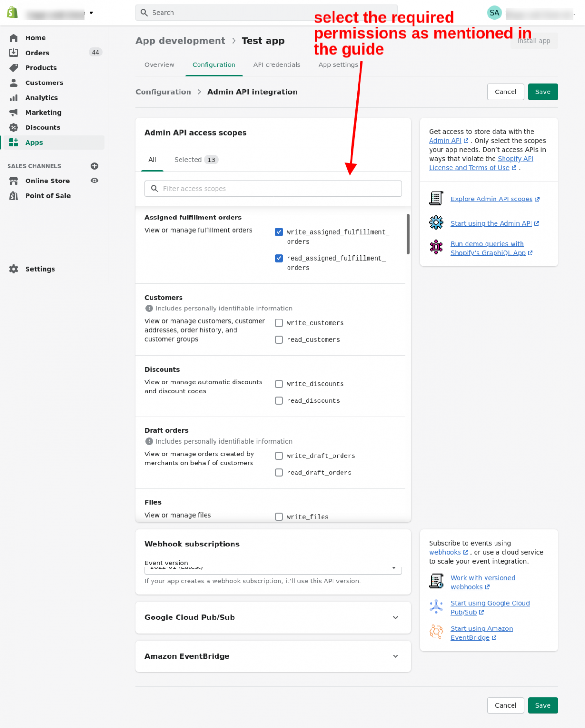Uncheck read_assigned_fulfillment_orders scope

pos(279,258)
